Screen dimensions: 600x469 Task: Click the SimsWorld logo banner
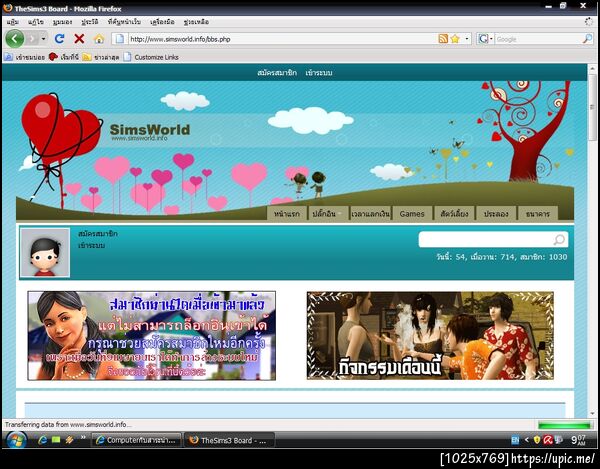click(x=150, y=132)
